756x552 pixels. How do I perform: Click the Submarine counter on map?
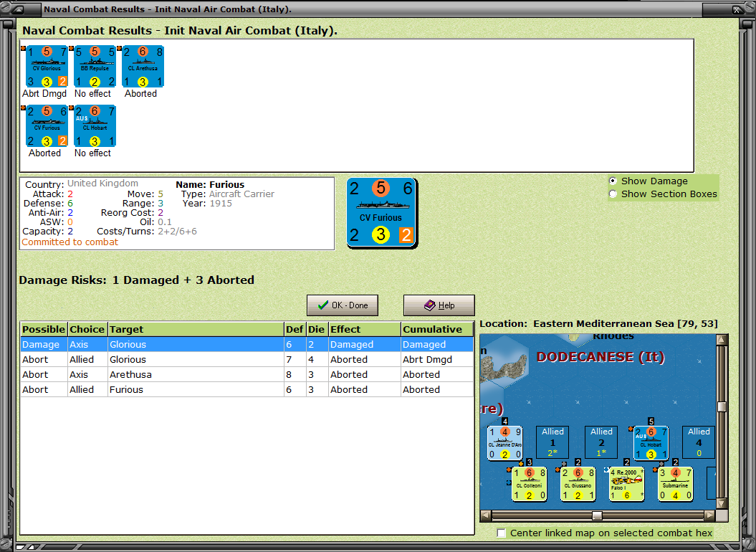tap(676, 484)
